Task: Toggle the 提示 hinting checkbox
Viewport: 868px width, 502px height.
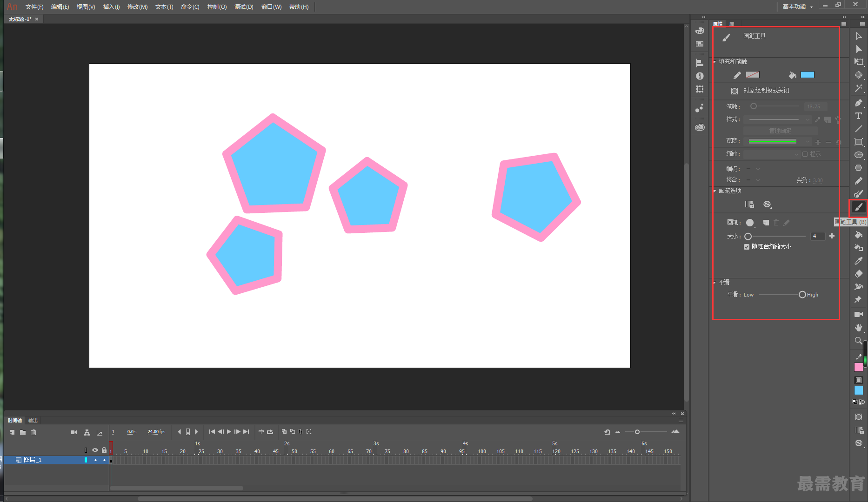Action: [x=805, y=154]
